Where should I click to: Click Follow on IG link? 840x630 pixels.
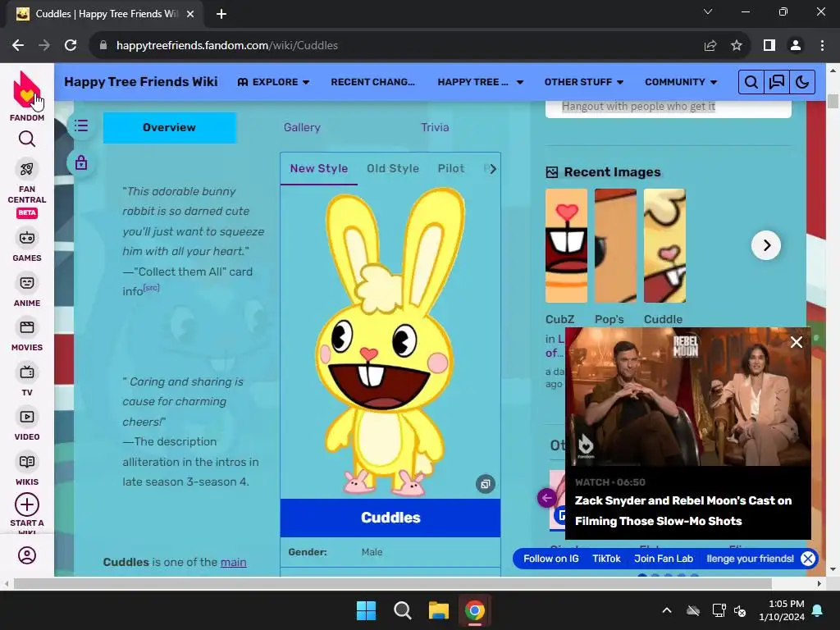tap(550, 559)
